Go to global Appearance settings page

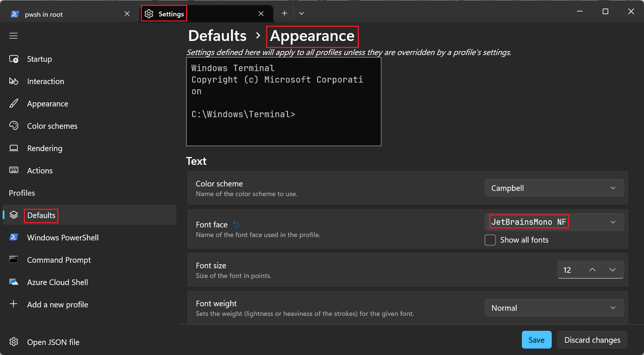(x=89, y=103)
